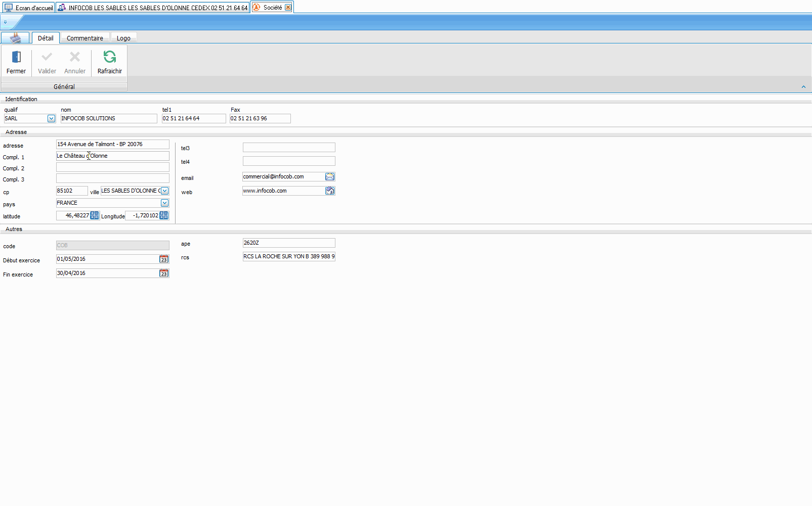Open website icon next to web field
The height and width of the screenshot is (506, 812).
330,191
